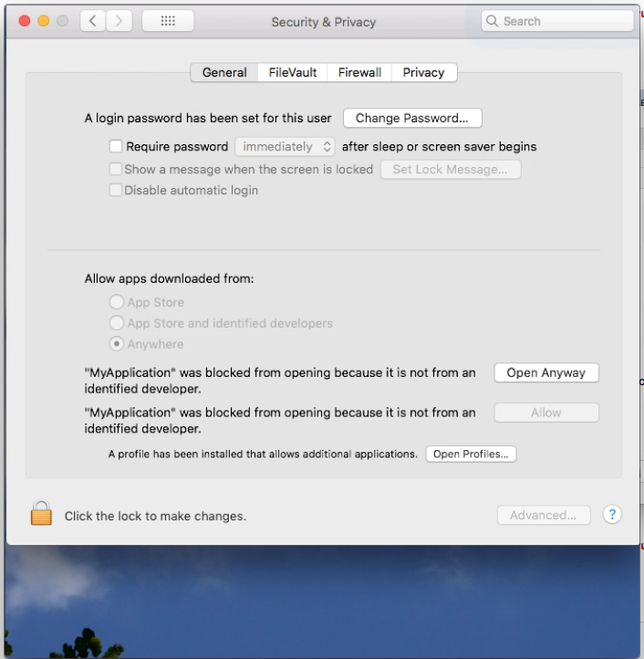Enable the Require password checkbox
The image size is (644, 659).
click(116, 146)
